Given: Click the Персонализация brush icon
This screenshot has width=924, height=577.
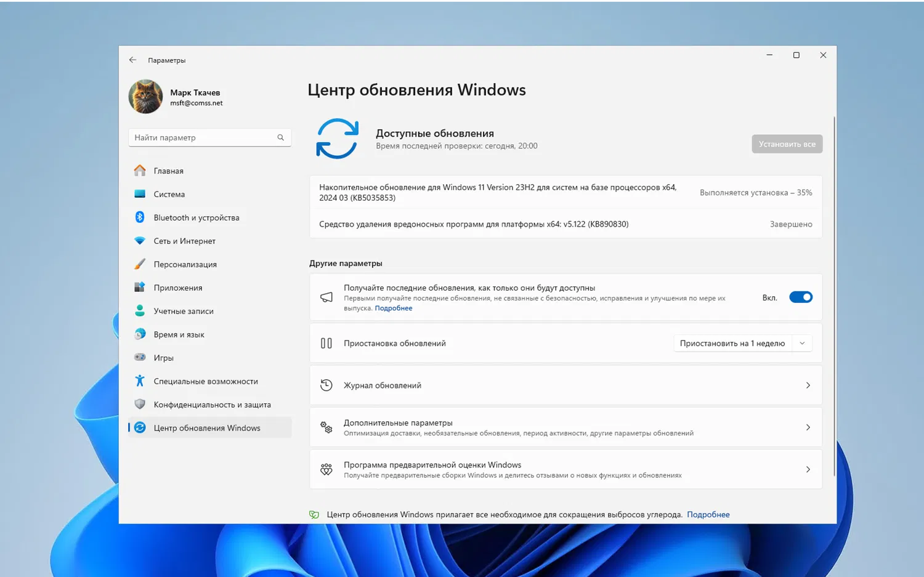Looking at the screenshot, I should tap(140, 264).
